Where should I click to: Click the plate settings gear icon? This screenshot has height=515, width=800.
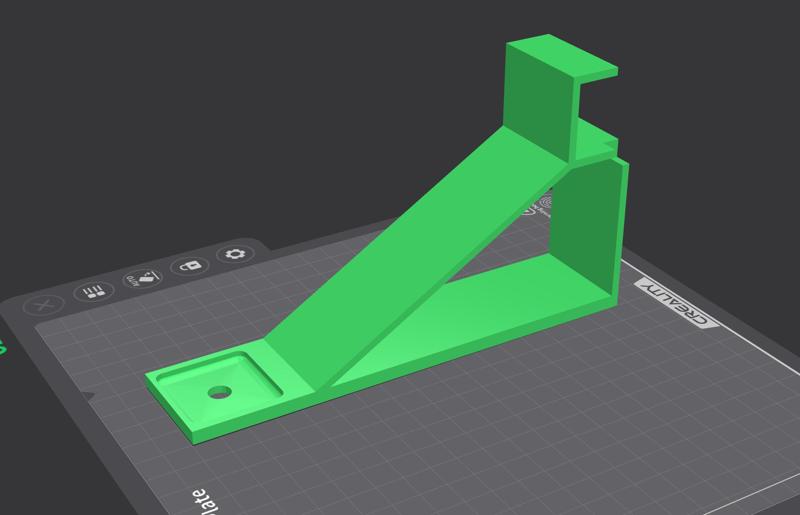pos(235,254)
